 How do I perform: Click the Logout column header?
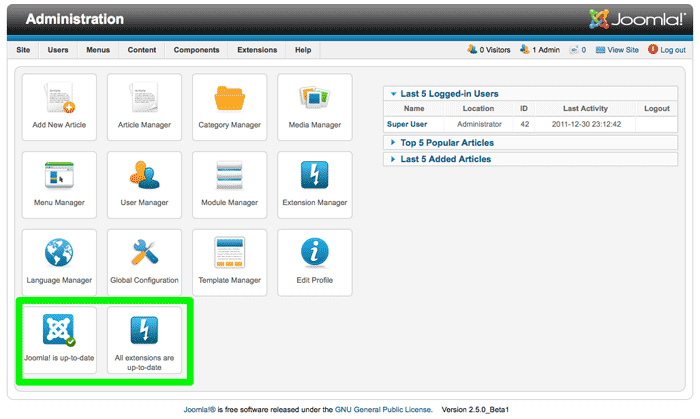coord(657,108)
